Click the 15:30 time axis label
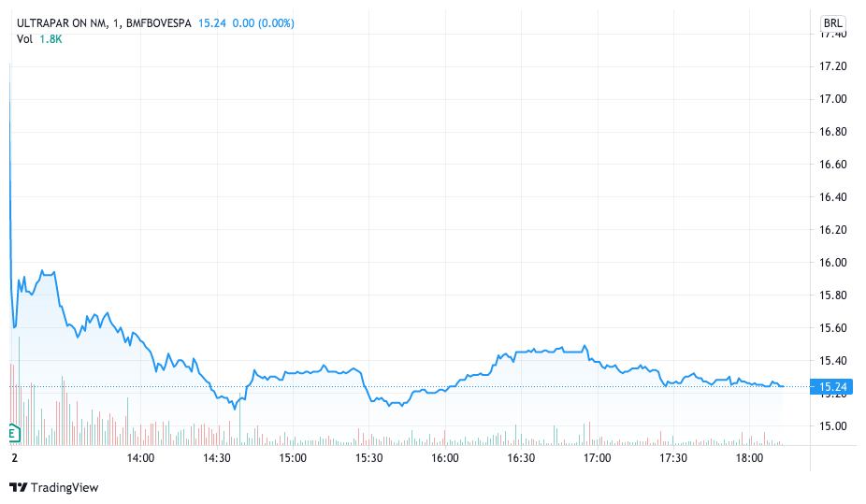Screen dimensions: 866x504 369,458
